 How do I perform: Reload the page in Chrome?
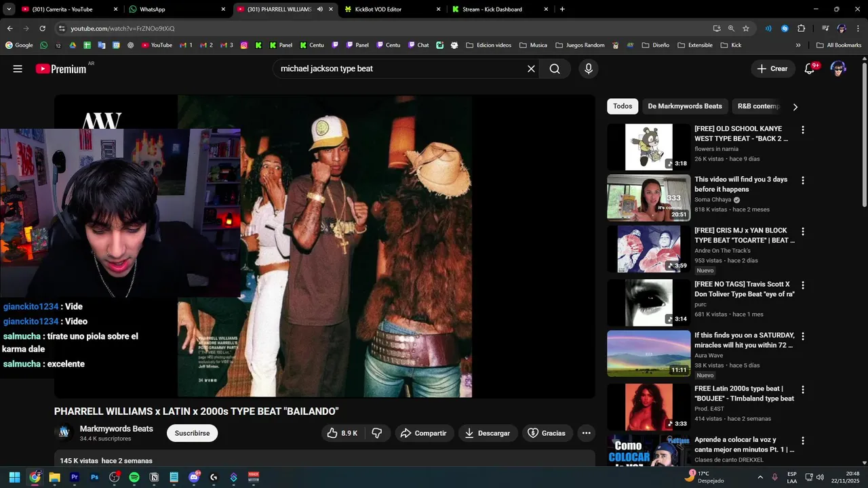point(42,28)
